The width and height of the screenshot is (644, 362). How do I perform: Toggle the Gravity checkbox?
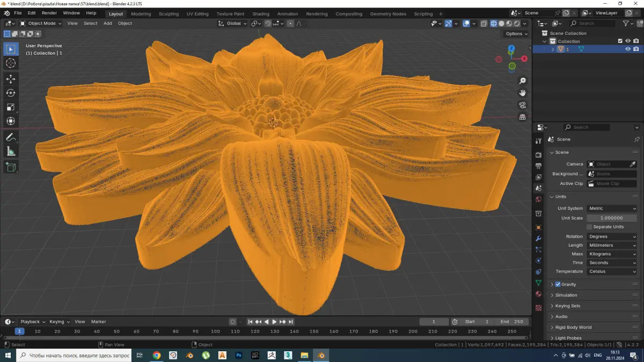click(x=558, y=284)
